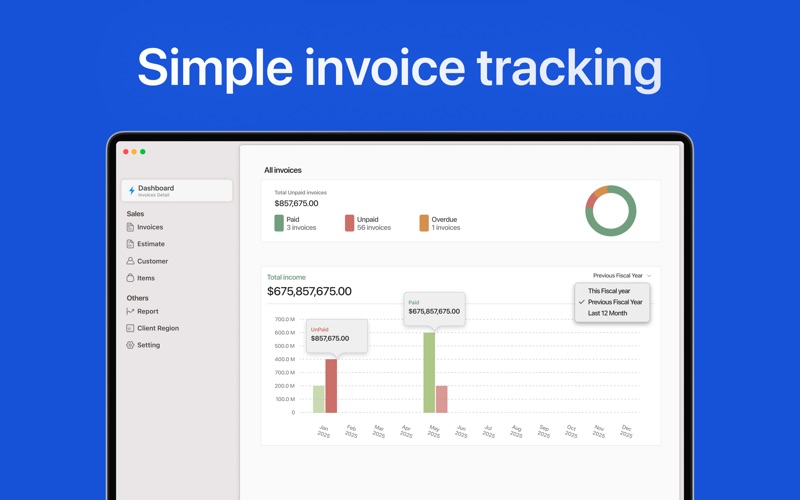Open the Report page
Image resolution: width=800 pixels, height=500 pixels.
pyautogui.click(x=148, y=311)
